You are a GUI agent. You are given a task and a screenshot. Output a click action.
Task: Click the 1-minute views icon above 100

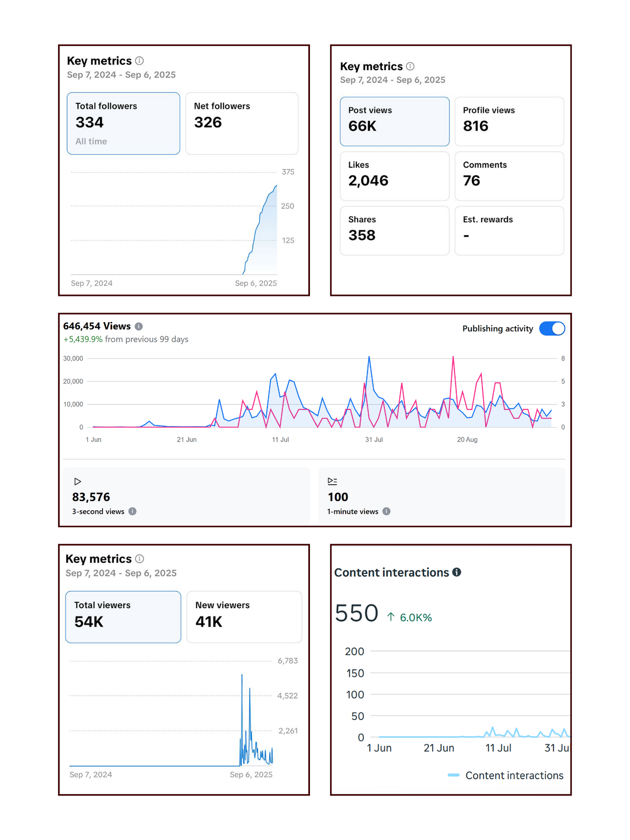[332, 481]
